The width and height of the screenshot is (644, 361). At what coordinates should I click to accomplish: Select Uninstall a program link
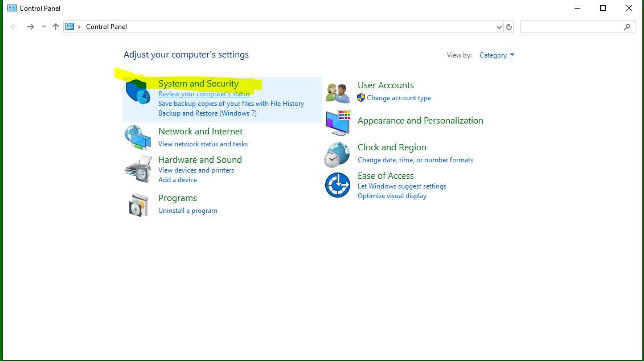coord(188,211)
